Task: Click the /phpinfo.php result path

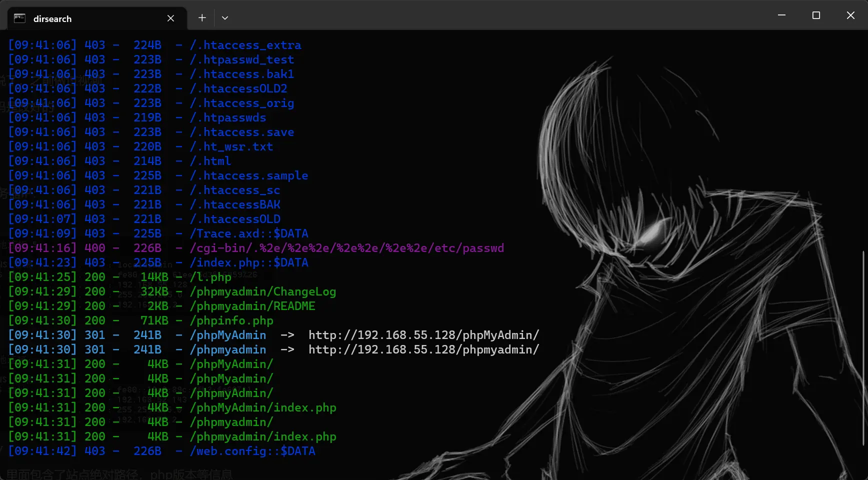Action: [231, 320]
